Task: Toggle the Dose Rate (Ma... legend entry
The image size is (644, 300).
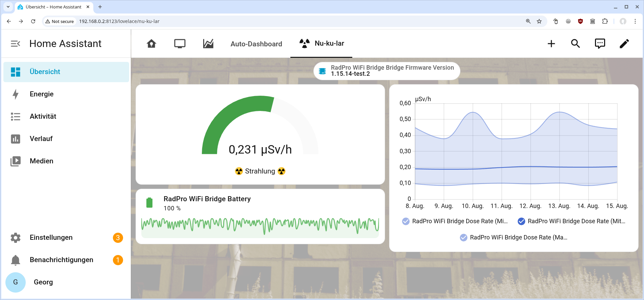Action: (514, 237)
